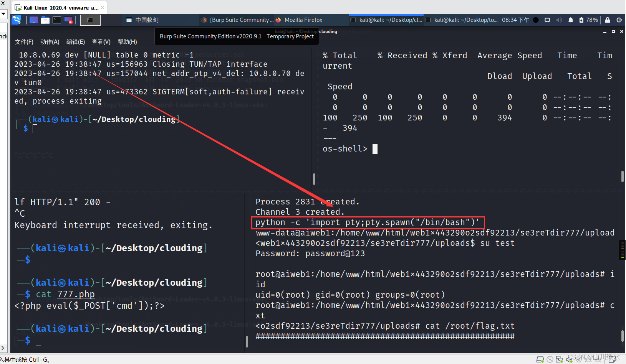Minimize the terminal window
The image size is (626, 364).
605,32
